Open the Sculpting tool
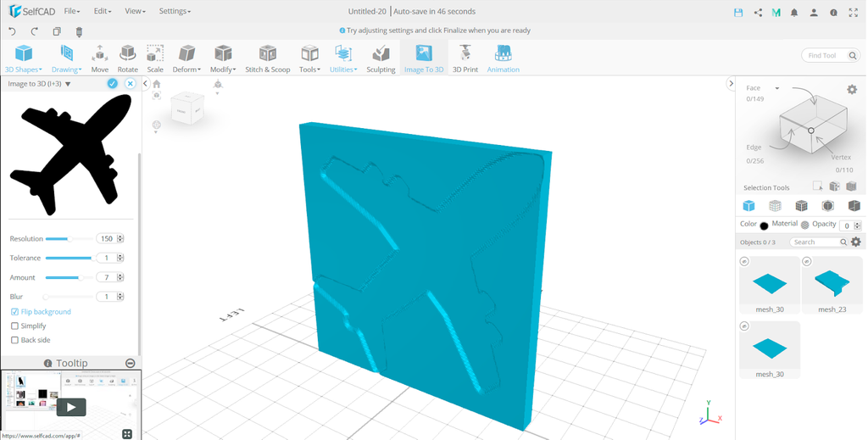868x440 pixels. 381,58
